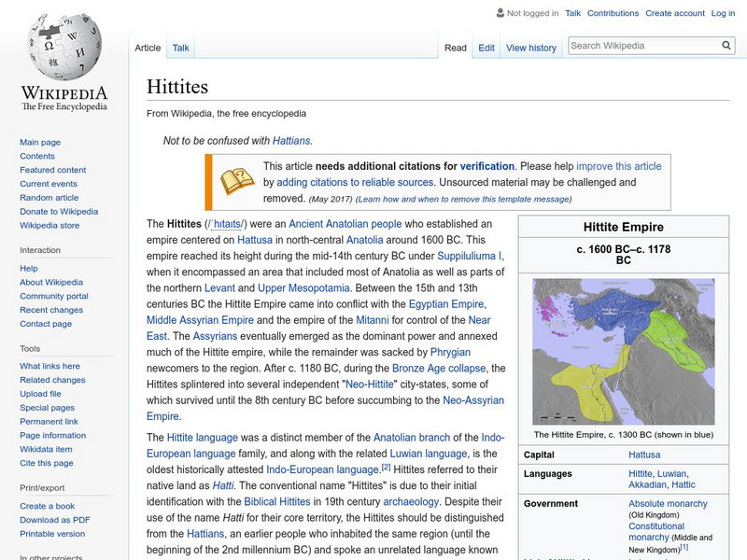The width and height of the screenshot is (747, 560).
Task: Open the Hittite Empire map image
Action: (x=623, y=352)
